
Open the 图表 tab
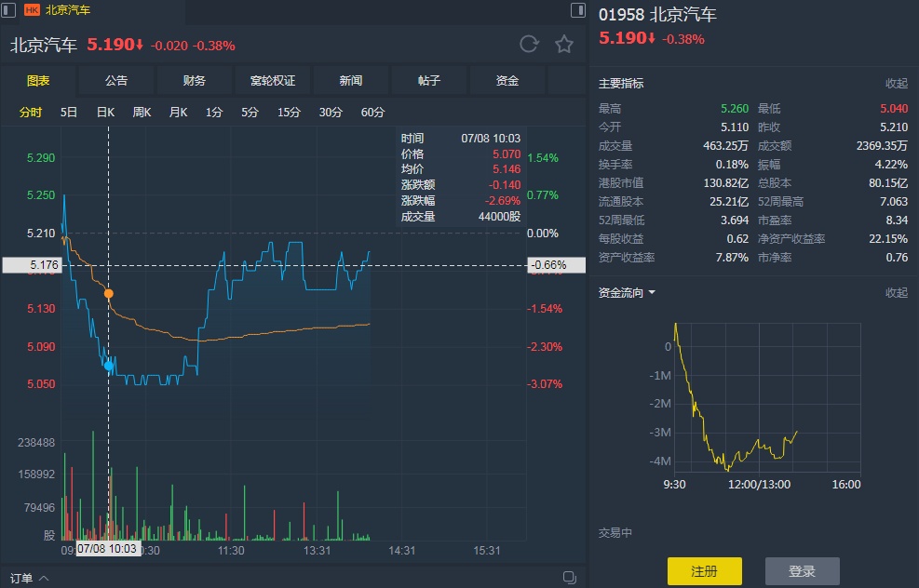tap(38, 81)
